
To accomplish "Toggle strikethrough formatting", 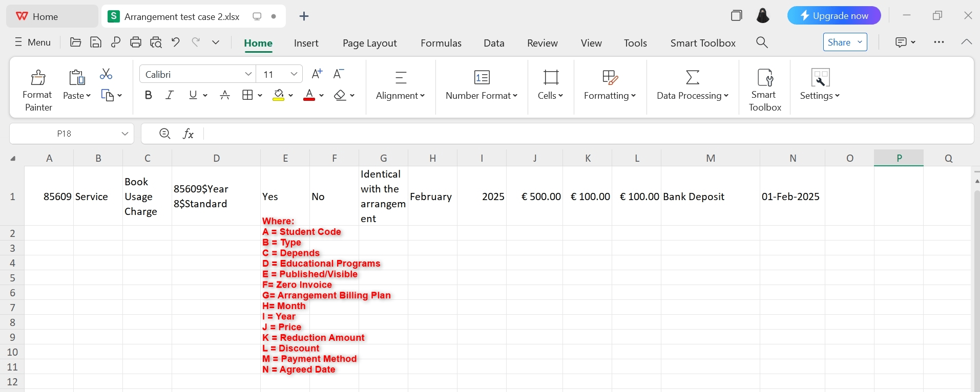I will [225, 95].
